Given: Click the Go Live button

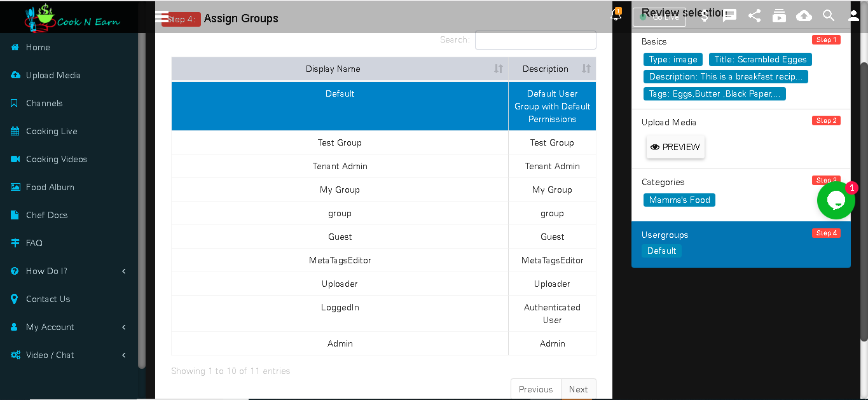Looking at the screenshot, I should (x=659, y=17).
